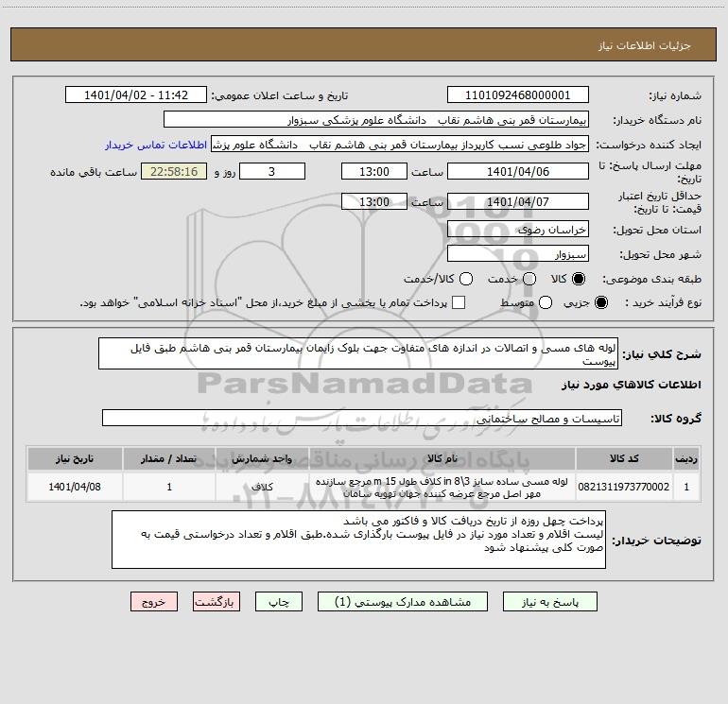
Task: Click the لوله مسی ساده product name cell
Action: (442, 487)
